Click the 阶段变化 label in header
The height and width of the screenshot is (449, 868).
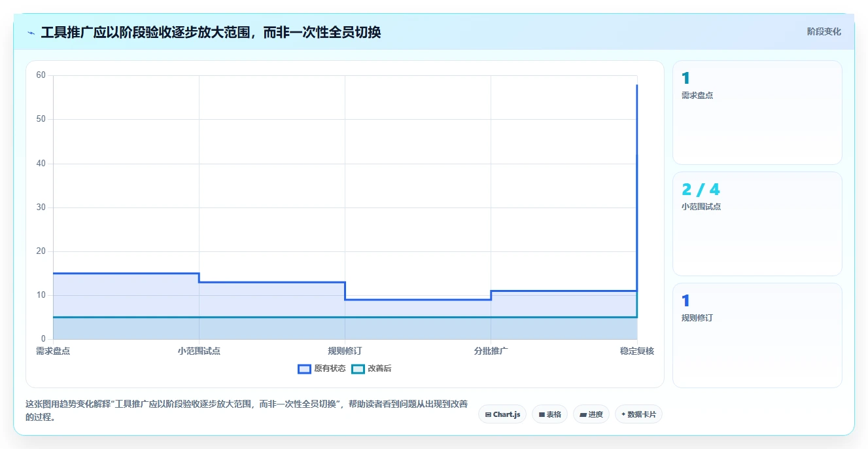tap(824, 31)
